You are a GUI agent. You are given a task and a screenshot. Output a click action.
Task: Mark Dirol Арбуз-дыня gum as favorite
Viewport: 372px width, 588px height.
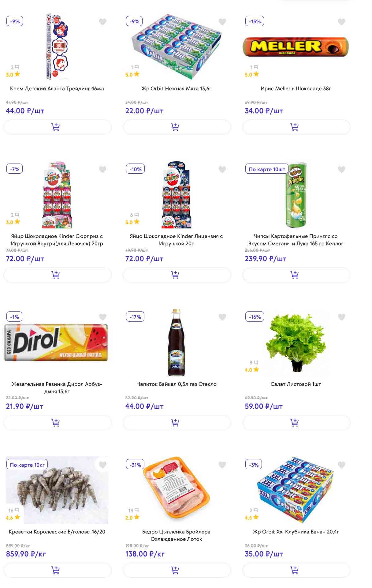click(x=103, y=317)
